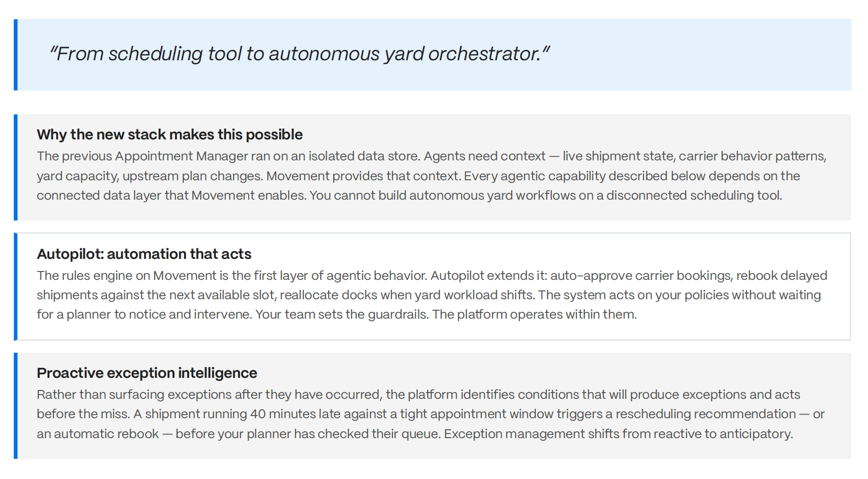Select the heading 'Why the new stack makes this possible'
868x479 pixels.
pyautogui.click(x=170, y=135)
